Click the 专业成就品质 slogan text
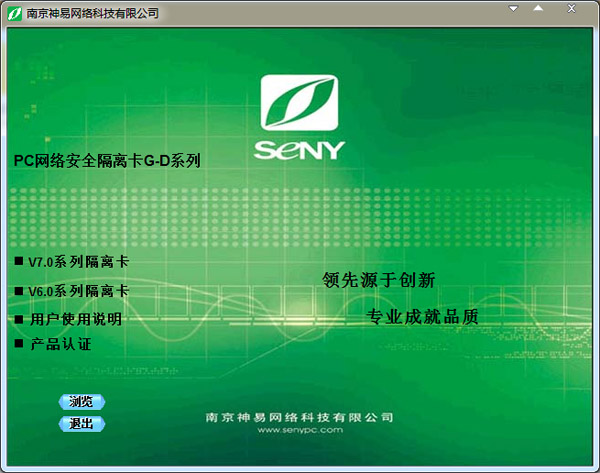Screen dimensions: 600x473 point(421,317)
